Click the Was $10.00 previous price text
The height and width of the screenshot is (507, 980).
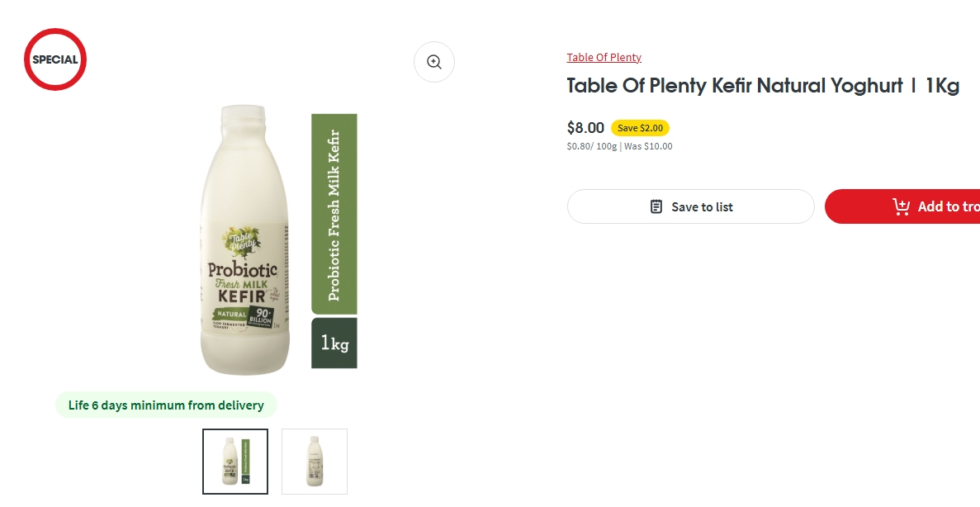[648, 146]
